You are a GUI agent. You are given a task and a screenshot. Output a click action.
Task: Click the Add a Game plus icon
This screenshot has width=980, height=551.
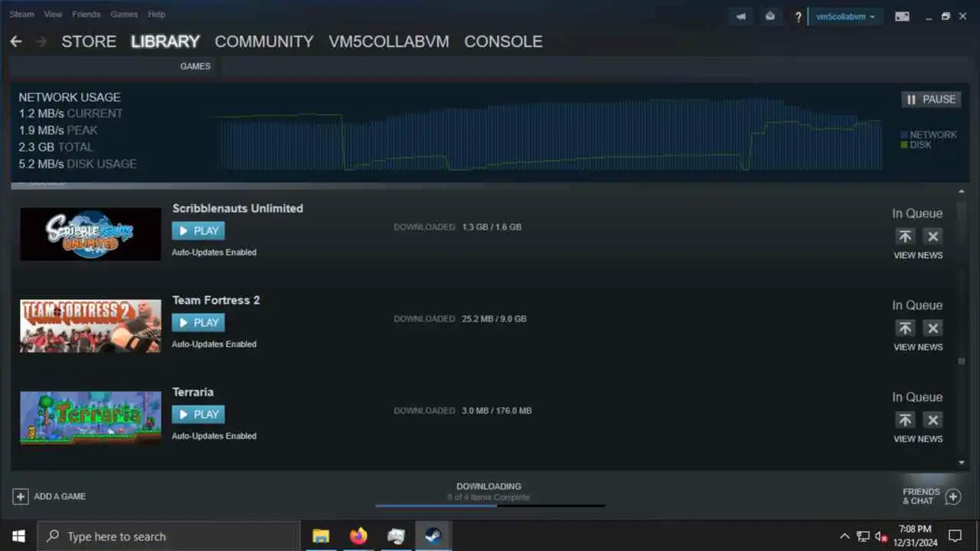tap(21, 497)
